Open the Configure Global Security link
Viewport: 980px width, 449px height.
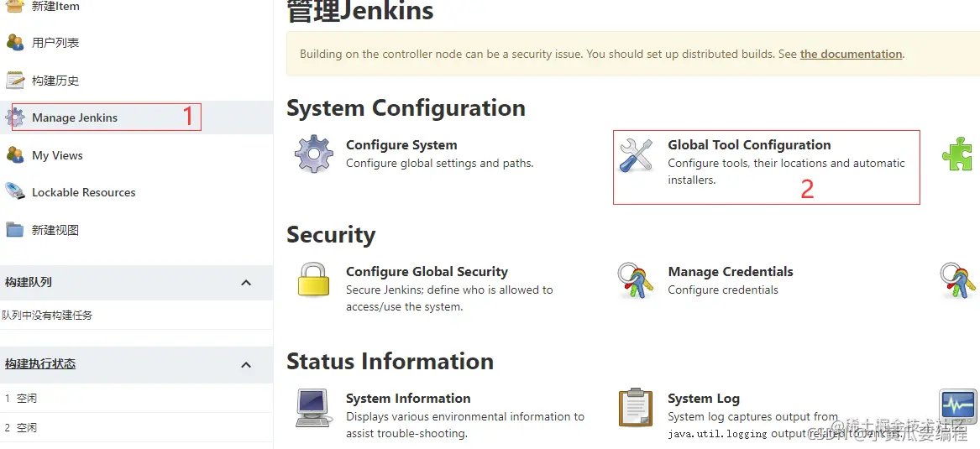(x=427, y=272)
